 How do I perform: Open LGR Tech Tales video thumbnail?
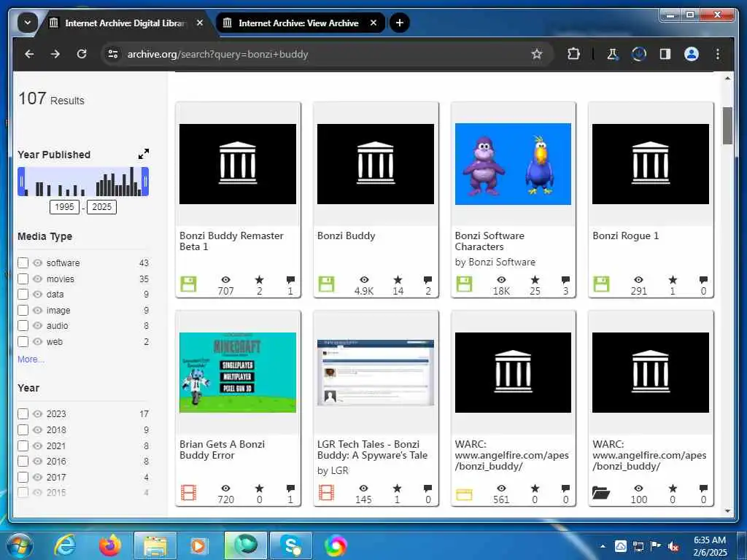click(376, 373)
